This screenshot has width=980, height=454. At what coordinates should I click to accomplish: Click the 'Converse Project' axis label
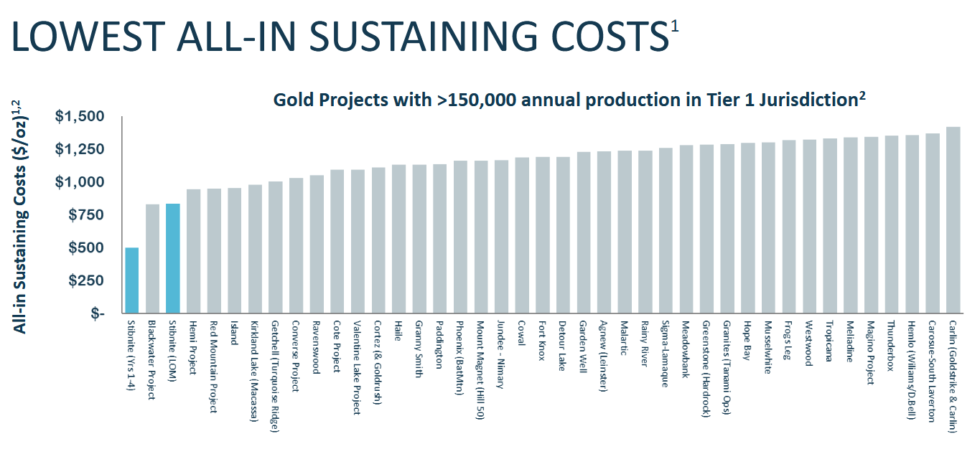coord(296,355)
